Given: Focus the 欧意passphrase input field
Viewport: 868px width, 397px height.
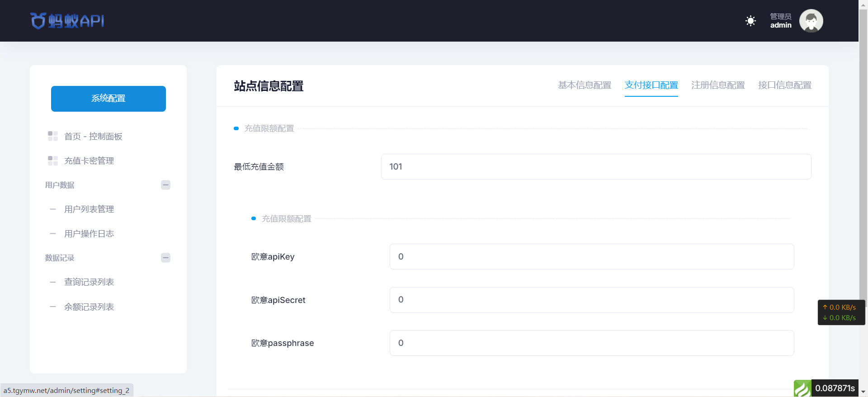Looking at the screenshot, I should pos(592,343).
